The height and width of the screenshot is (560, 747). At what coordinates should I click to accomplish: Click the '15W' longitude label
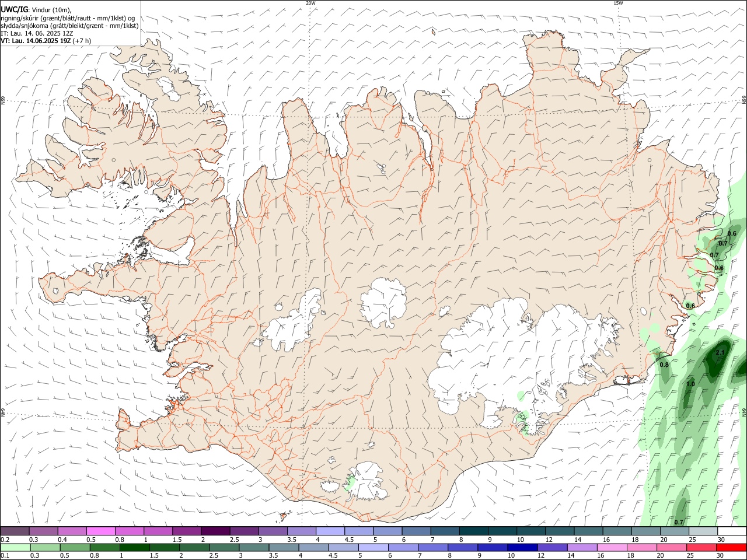(x=618, y=3)
